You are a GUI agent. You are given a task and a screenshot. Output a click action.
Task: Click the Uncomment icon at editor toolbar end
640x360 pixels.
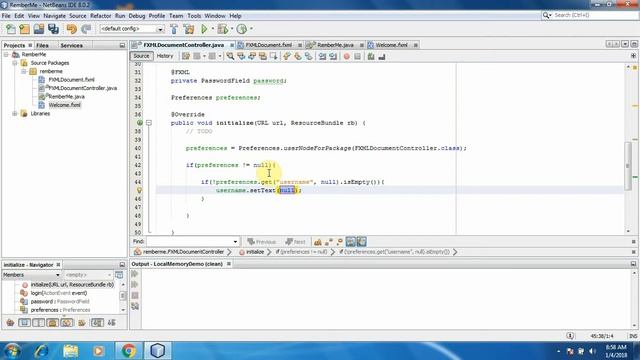pyautogui.click(x=382, y=56)
